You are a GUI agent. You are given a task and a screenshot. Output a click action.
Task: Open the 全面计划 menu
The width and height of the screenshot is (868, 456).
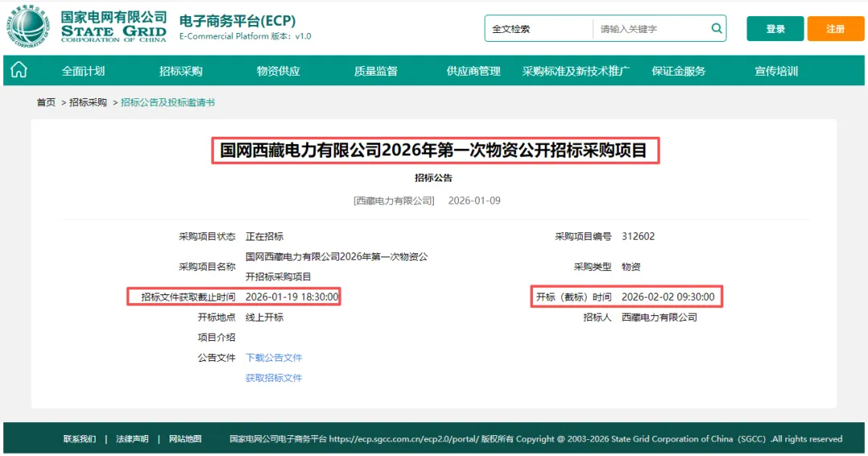(83, 71)
